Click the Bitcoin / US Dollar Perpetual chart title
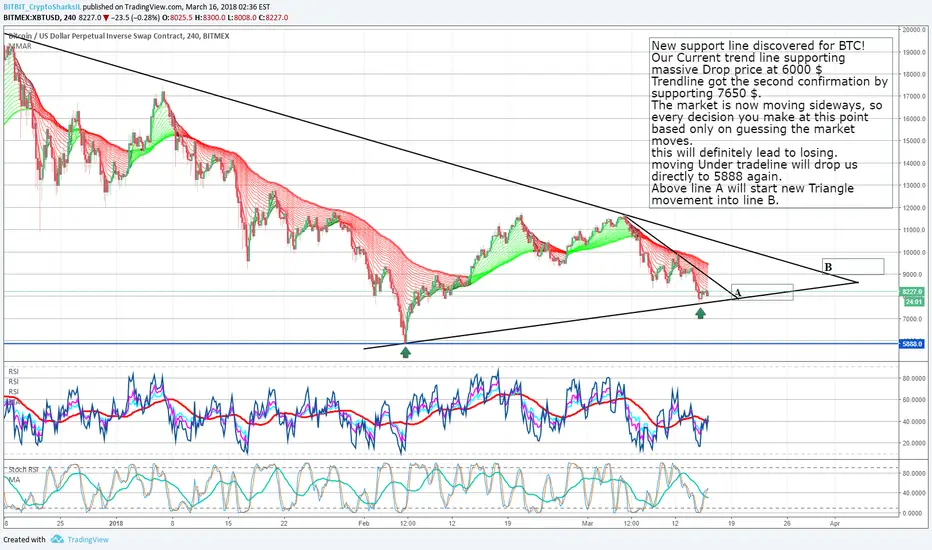The image size is (932, 550). click(119, 36)
